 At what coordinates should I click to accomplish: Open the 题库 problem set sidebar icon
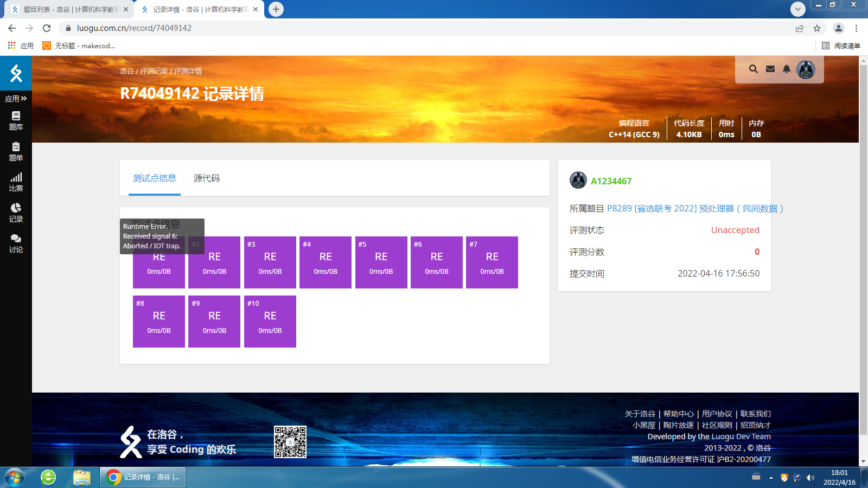point(16,120)
